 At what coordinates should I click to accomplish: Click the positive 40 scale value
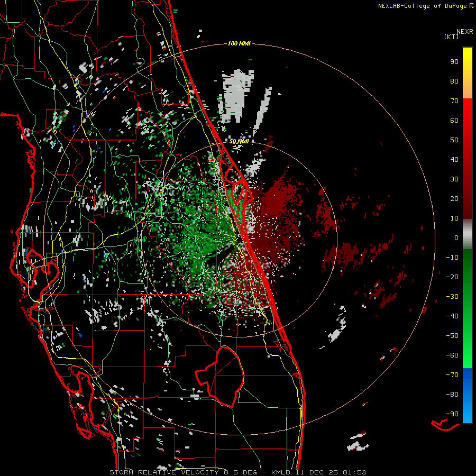(454, 159)
